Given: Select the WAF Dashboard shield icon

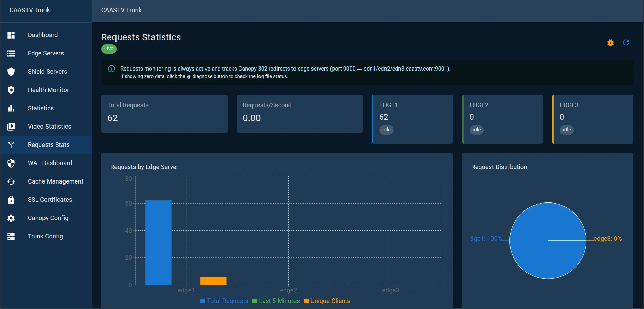Looking at the screenshot, I should pyautogui.click(x=11, y=163).
